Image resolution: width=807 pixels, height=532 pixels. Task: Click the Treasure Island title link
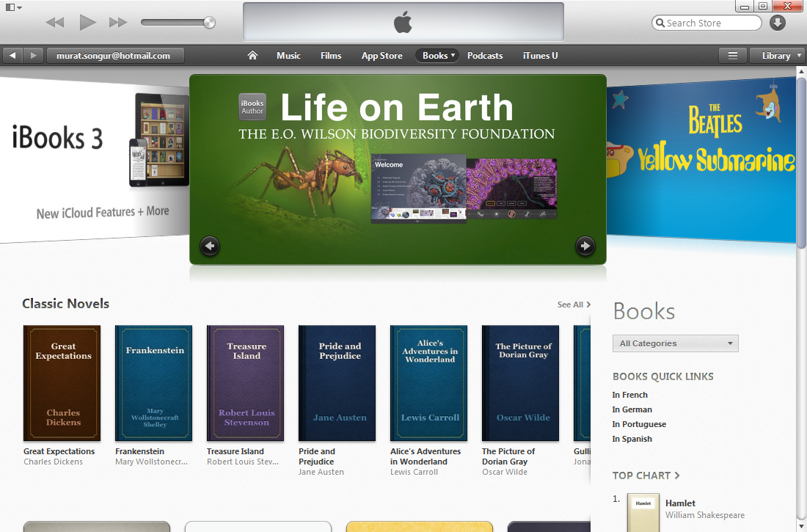pyautogui.click(x=235, y=451)
